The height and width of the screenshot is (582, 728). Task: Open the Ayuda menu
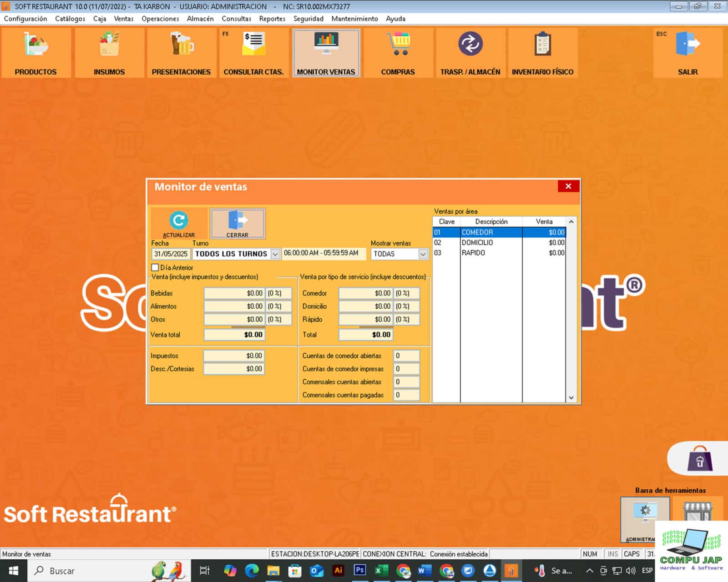[395, 19]
